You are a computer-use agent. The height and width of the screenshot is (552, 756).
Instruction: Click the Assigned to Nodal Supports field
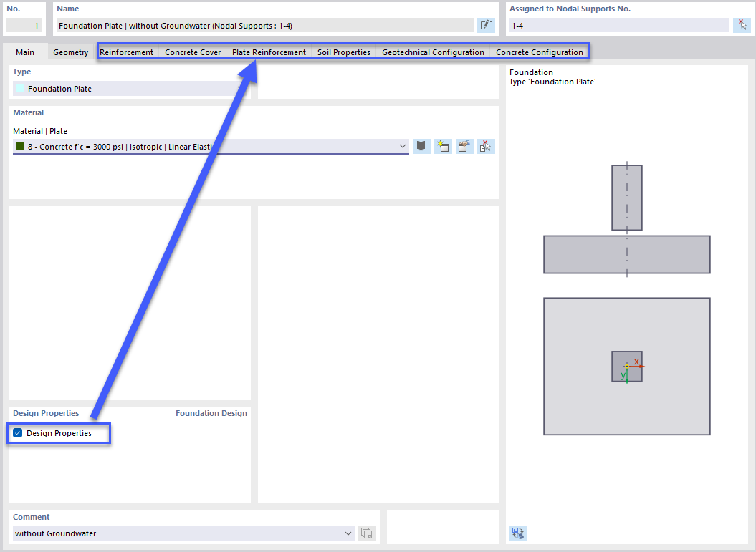(x=619, y=26)
